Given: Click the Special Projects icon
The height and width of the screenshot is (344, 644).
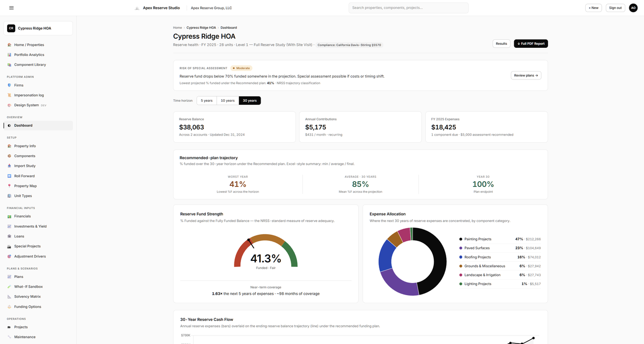Looking at the screenshot, I should (x=10, y=246).
